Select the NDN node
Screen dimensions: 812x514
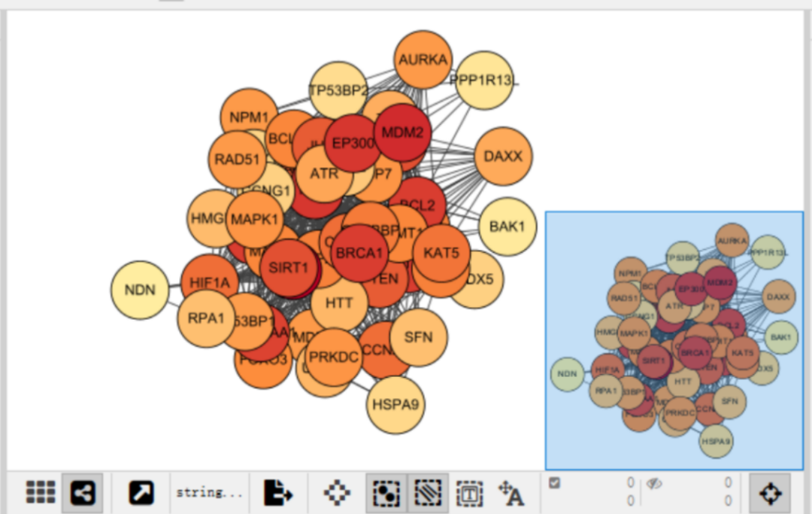tap(140, 290)
